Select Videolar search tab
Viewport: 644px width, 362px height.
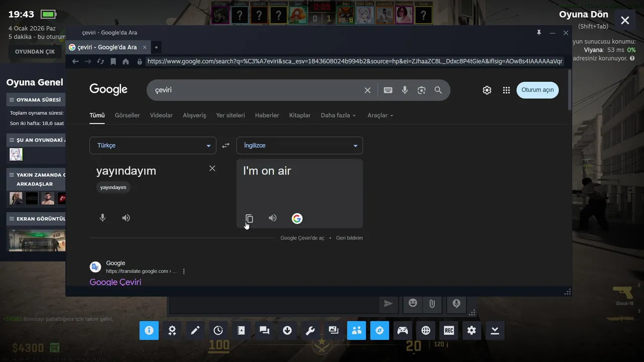pyautogui.click(x=161, y=115)
